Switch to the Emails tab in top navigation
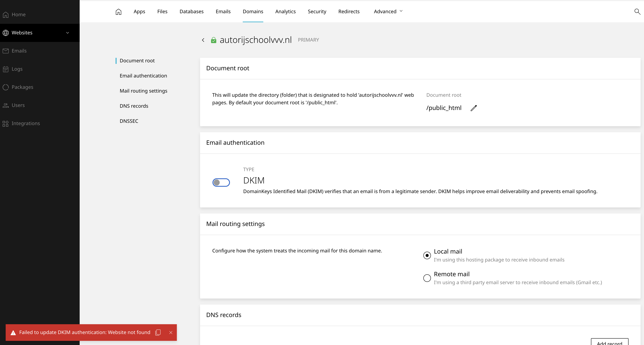This screenshot has height=345, width=644. tap(223, 12)
